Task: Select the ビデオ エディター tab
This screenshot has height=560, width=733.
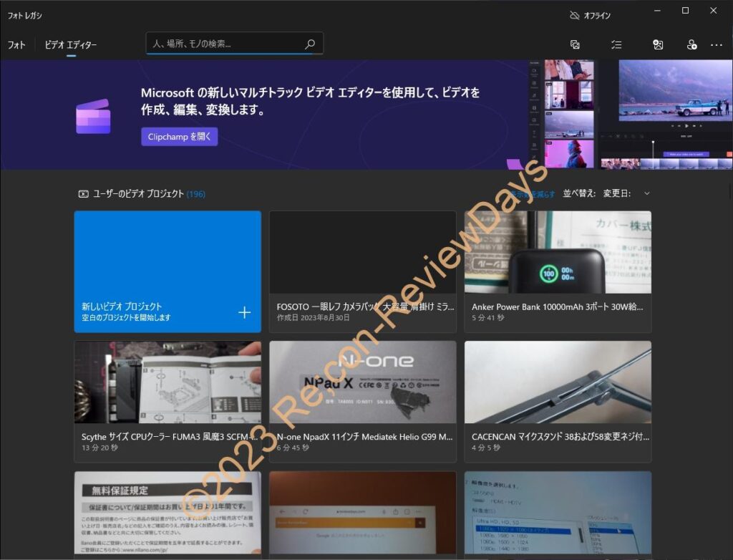Action: [69, 44]
